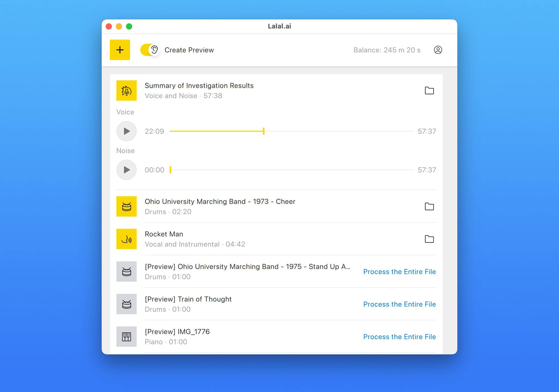Viewport: 559px width, 392px height.
Task: Expand the Rocket Man entry title
Action: point(164,234)
